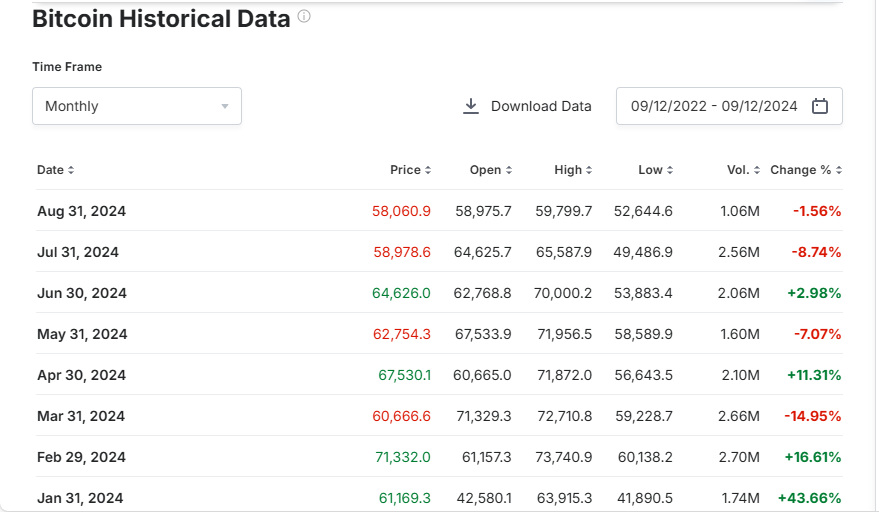Click the volume value 2.70M
The height and width of the screenshot is (512, 879).
(739, 457)
